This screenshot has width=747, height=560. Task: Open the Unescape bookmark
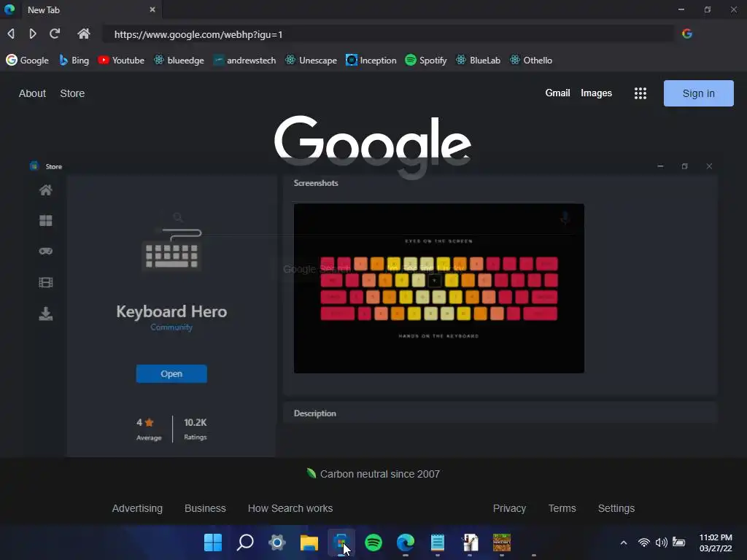click(x=311, y=60)
